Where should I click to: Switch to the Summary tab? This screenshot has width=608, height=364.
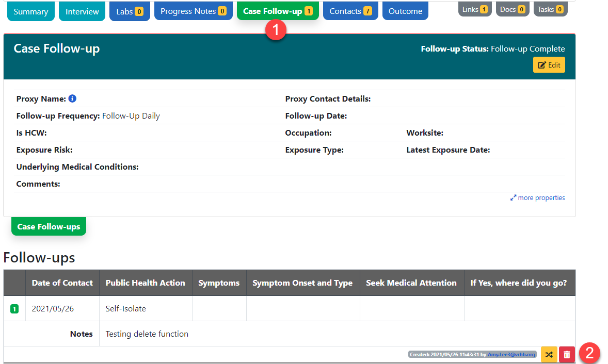pyautogui.click(x=30, y=11)
